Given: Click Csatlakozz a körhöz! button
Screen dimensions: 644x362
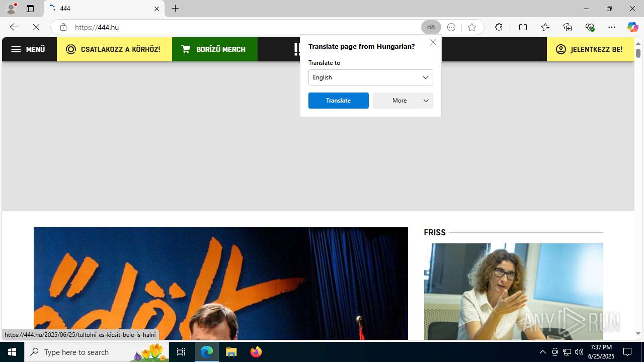Looking at the screenshot, I should coord(114,49).
